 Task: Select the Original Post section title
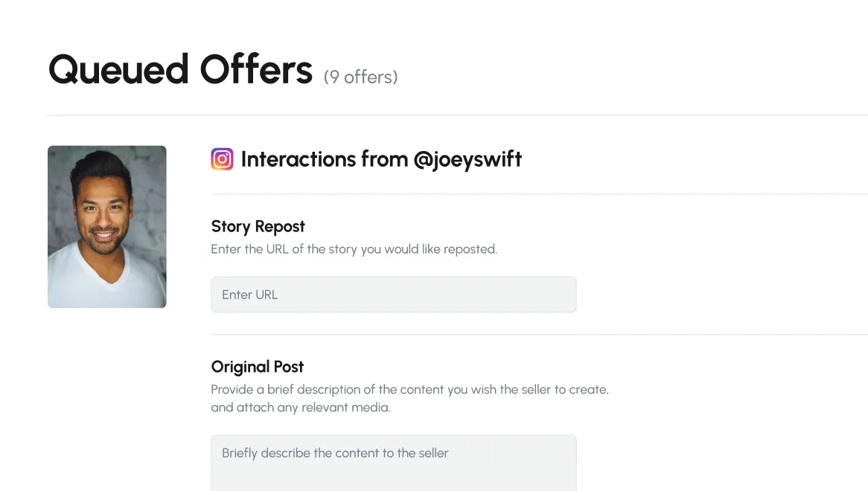pyautogui.click(x=257, y=367)
